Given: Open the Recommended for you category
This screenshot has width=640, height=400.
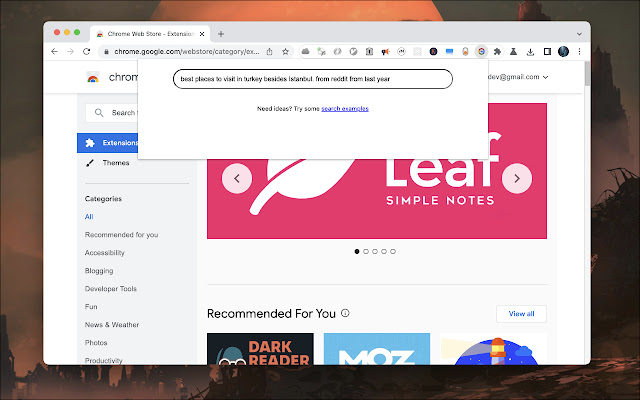Looking at the screenshot, I should [121, 235].
